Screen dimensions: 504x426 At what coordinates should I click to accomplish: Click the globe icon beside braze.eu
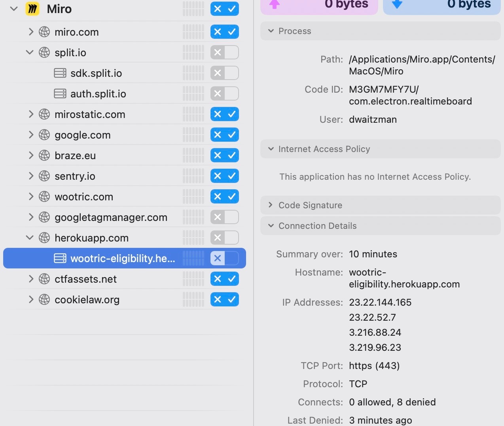[x=44, y=155]
